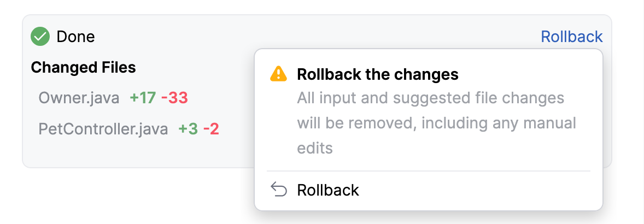Screen dimensions: 644x224
Task: Click the separator line above Rollback entry
Action: [429, 170]
